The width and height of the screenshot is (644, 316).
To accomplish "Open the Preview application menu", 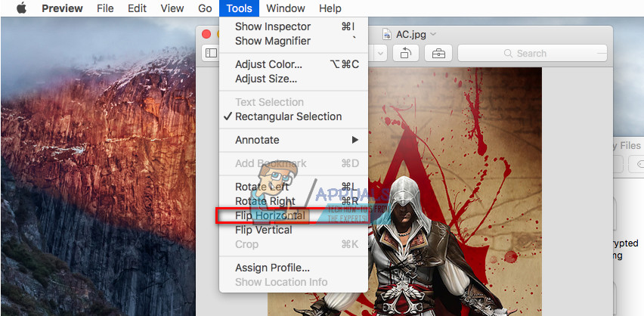I will point(62,8).
